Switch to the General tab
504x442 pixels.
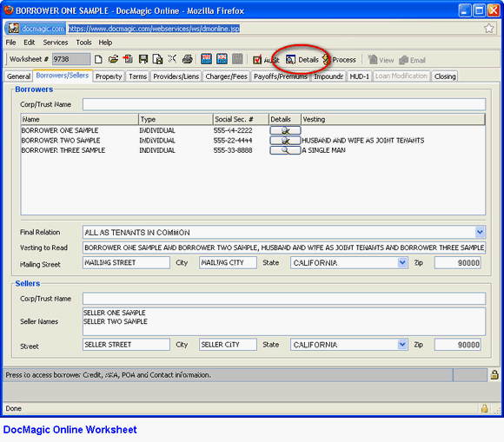point(18,76)
